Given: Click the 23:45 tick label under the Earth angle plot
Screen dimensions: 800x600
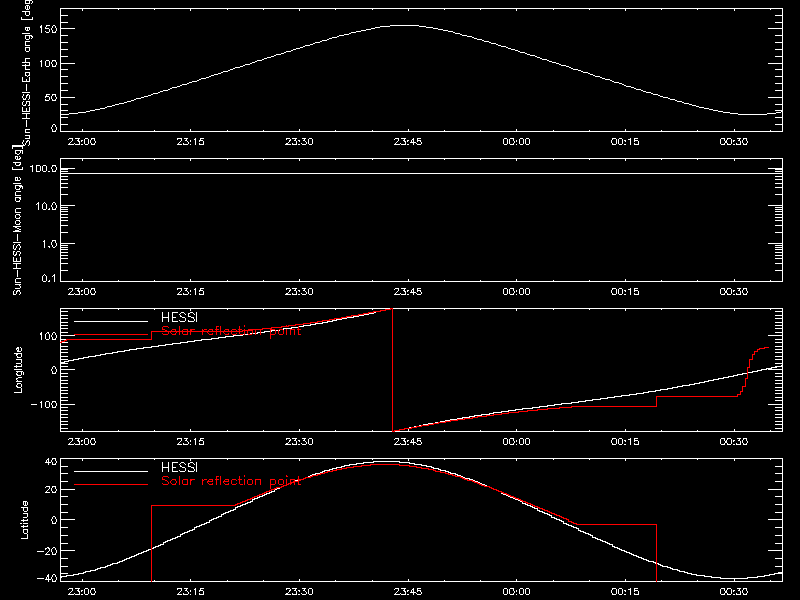Looking at the screenshot, I should [408, 141].
